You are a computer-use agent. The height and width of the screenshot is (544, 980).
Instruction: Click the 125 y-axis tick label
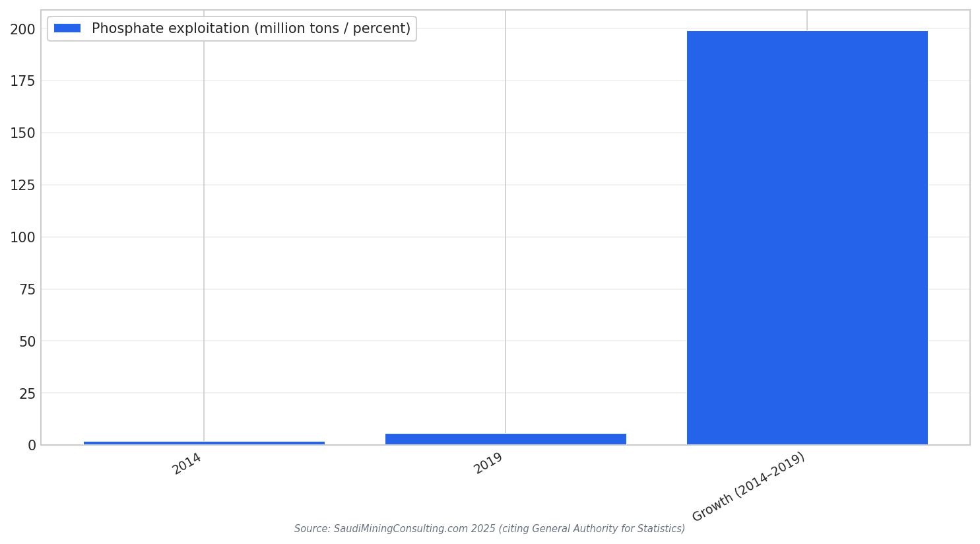[x=23, y=186]
